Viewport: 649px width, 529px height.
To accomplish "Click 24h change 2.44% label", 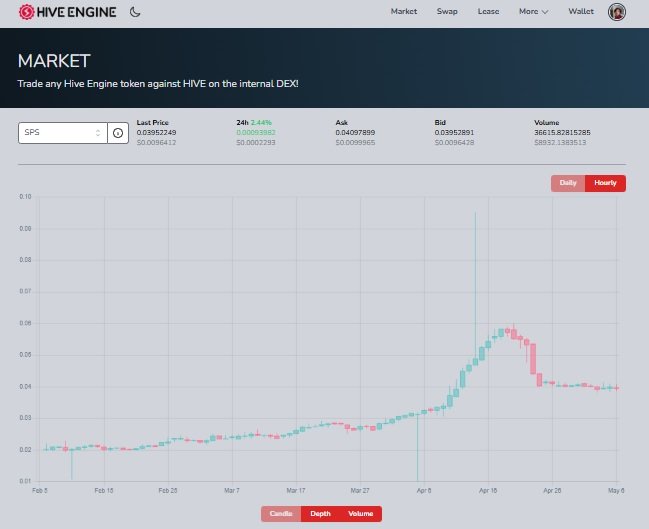I will tap(261, 123).
